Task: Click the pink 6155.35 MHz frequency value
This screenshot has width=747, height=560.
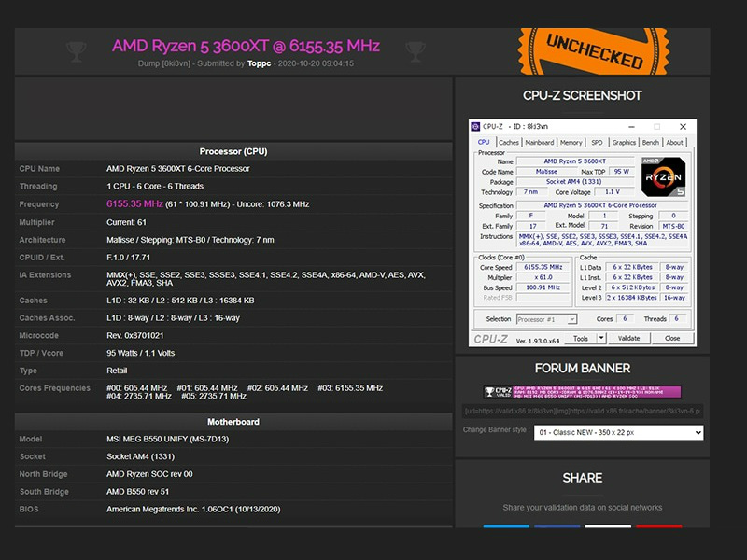Action: point(134,203)
